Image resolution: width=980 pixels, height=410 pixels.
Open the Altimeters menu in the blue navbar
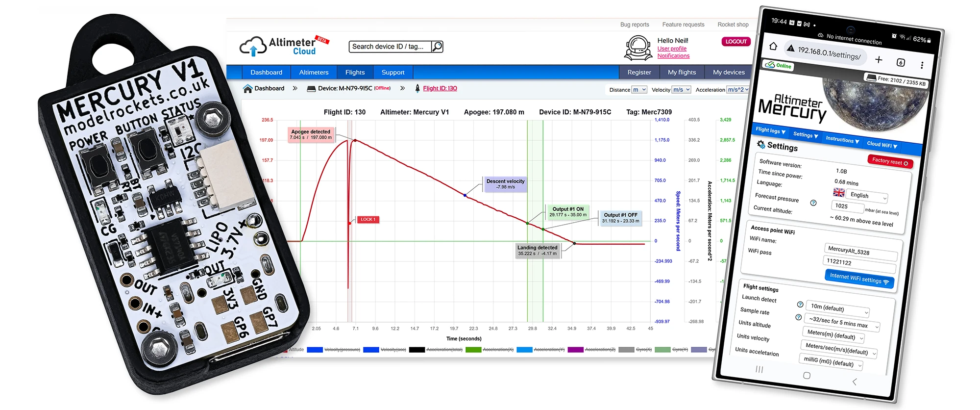point(314,72)
